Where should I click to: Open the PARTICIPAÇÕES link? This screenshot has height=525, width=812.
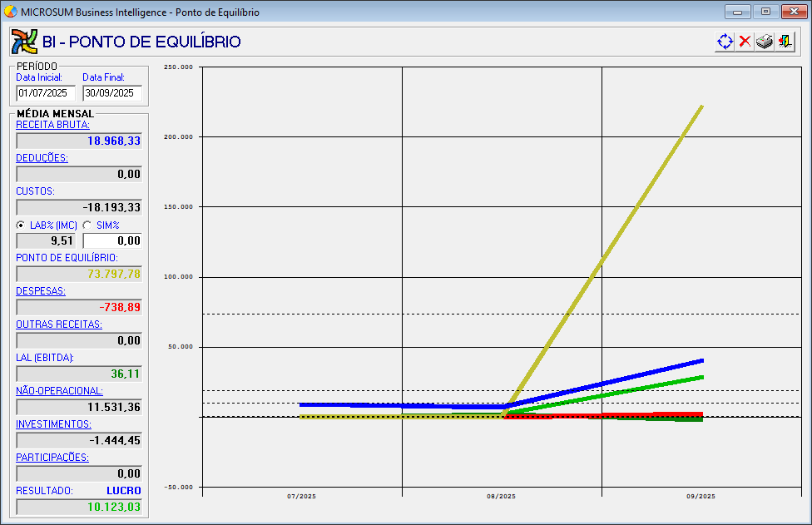52,457
